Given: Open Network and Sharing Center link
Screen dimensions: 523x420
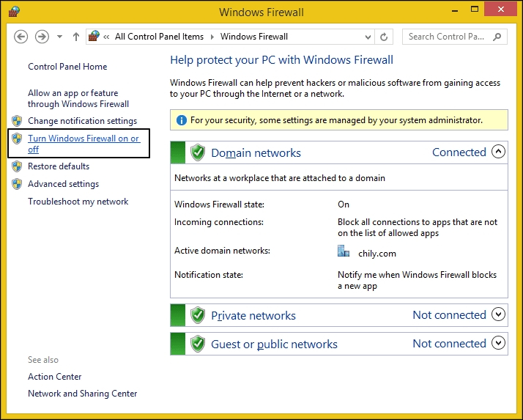Looking at the screenshot, I should (x=82, y=394).
